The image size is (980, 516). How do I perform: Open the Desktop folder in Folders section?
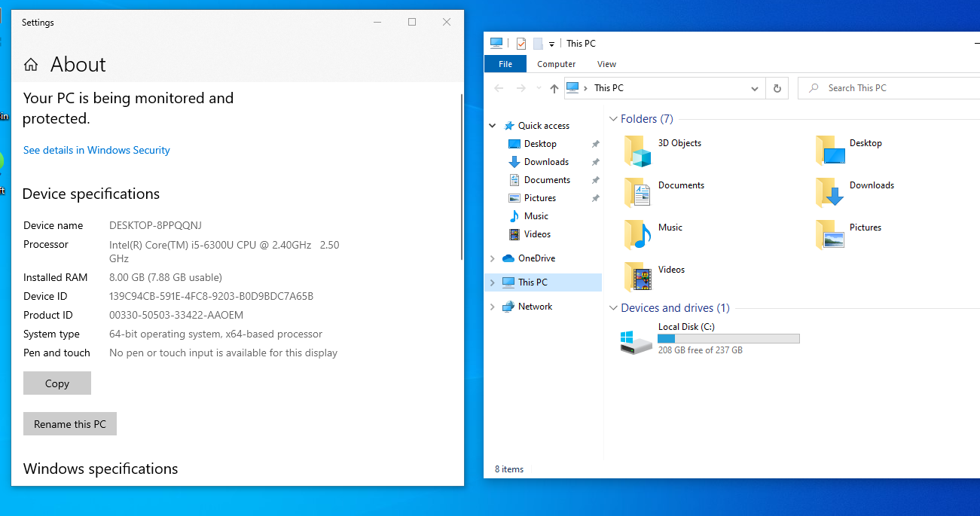pos(830,151)
